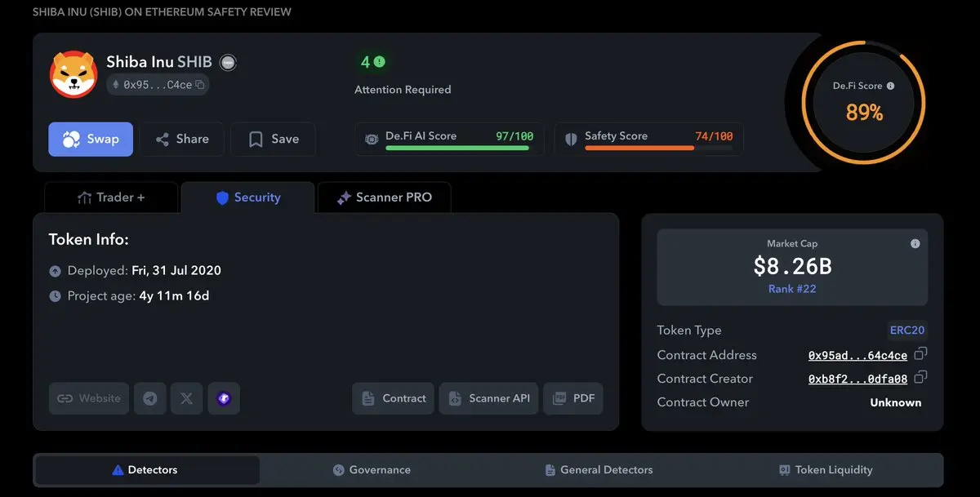Share this token review
This screenshot has height=497, width=980.
(182, 139)
